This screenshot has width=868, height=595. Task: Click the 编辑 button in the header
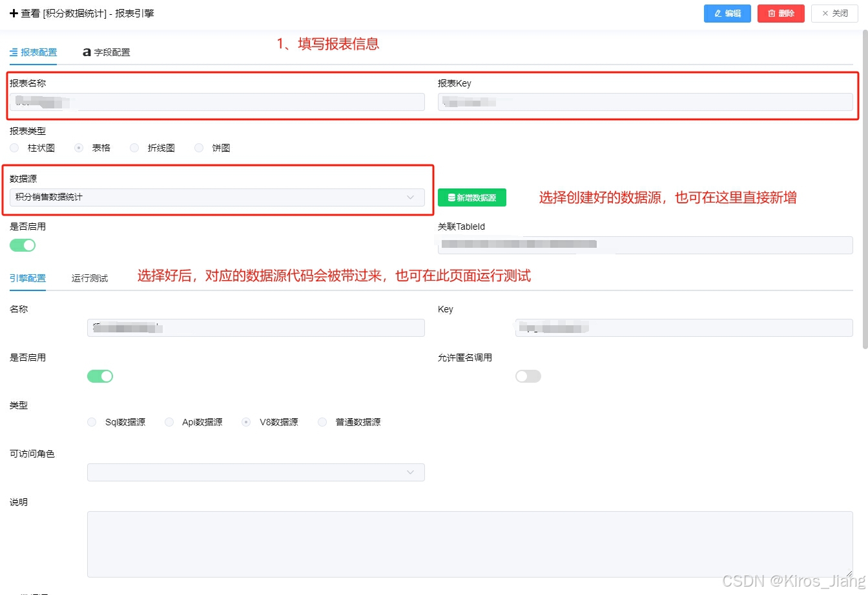point(727,14)
